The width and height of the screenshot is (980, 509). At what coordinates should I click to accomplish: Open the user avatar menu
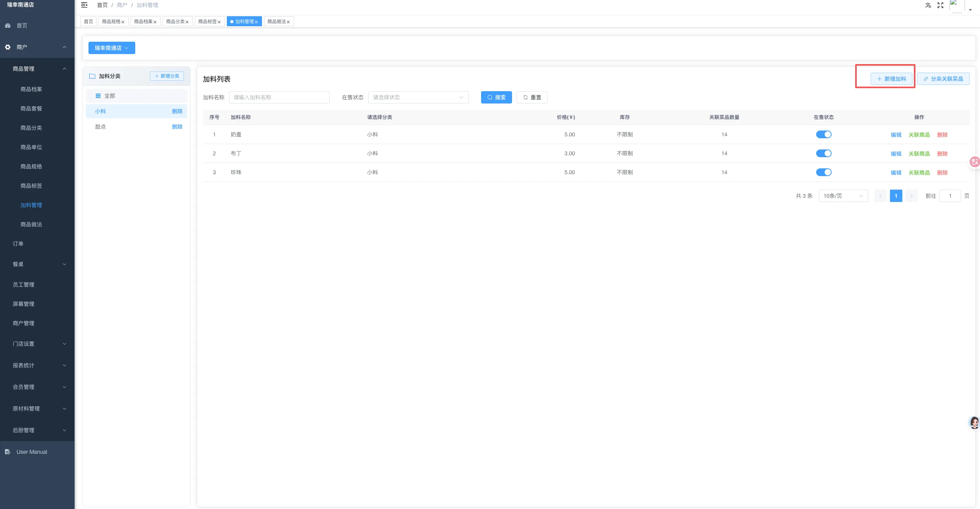(960, 6)
